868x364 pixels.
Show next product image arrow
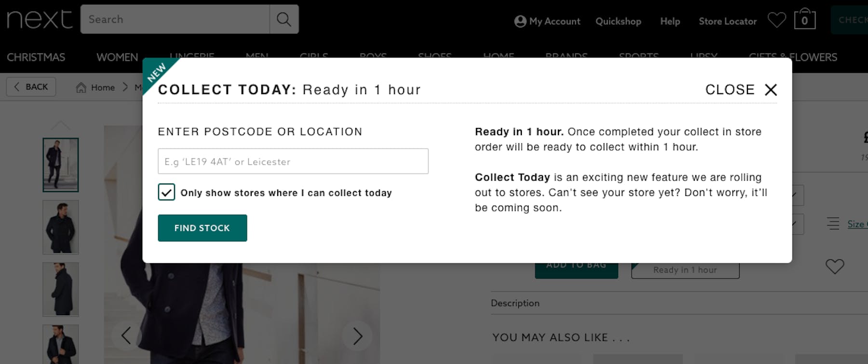(x=357, y=336)
